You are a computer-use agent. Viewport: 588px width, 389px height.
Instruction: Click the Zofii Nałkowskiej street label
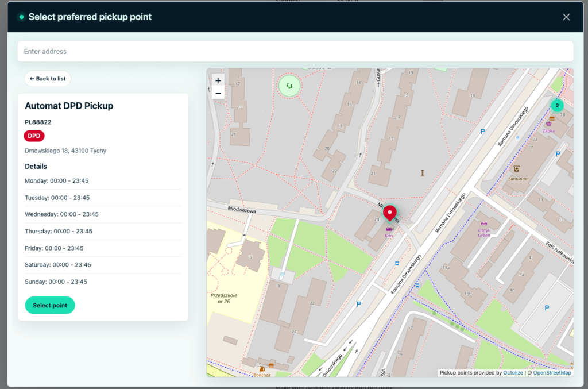click(x=559, y=252)
